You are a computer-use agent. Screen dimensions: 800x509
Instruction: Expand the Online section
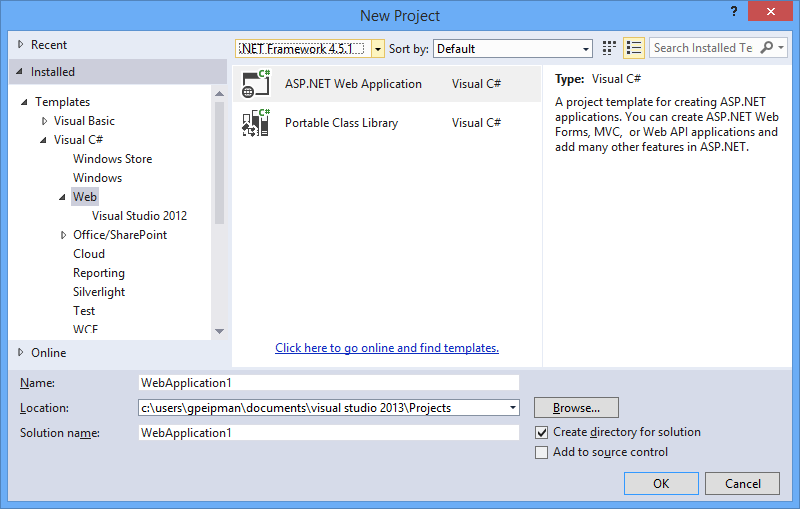click(20, 352)
